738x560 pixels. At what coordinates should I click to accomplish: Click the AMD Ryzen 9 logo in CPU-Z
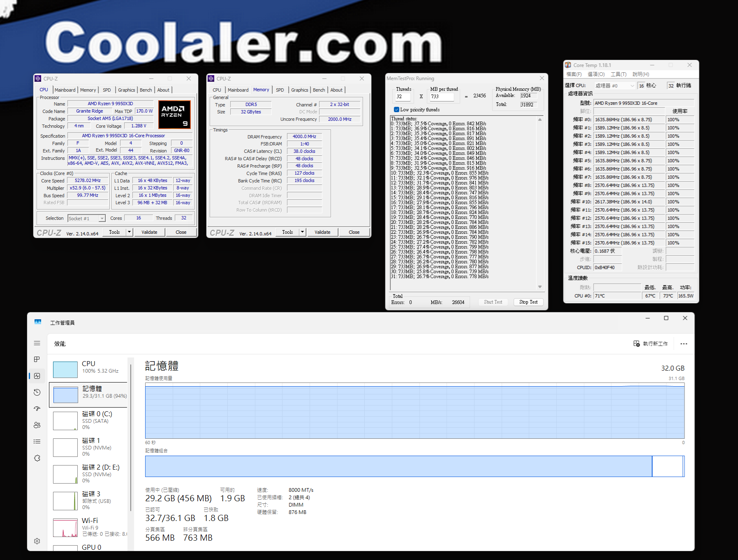click(x=175, y=115)
